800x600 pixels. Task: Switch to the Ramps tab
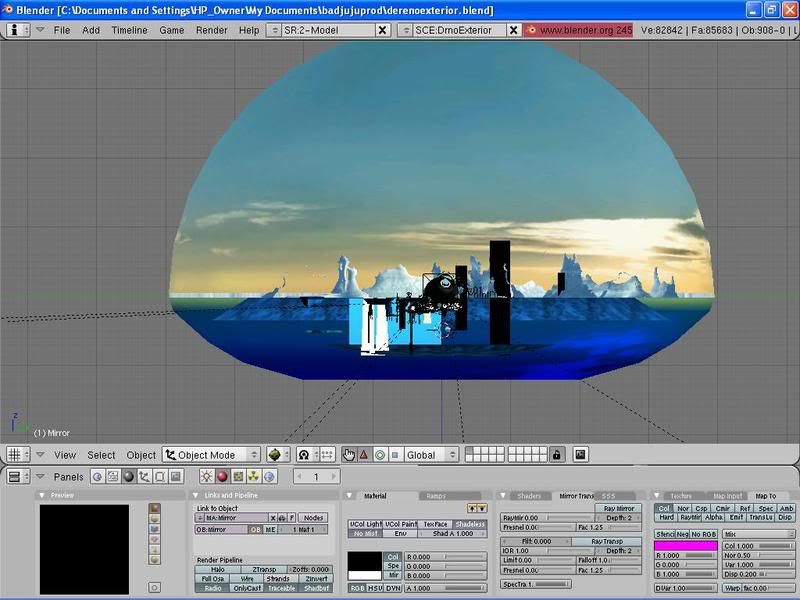(449, 495)
